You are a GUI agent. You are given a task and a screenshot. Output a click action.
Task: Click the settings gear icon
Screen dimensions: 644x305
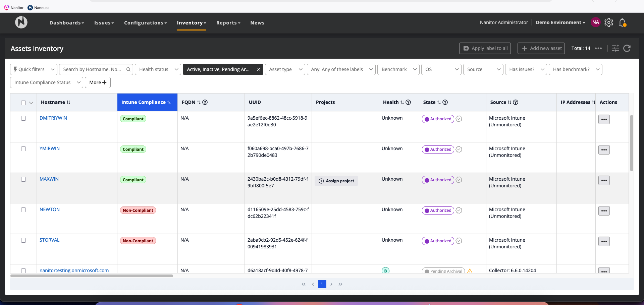pos(608,22)
